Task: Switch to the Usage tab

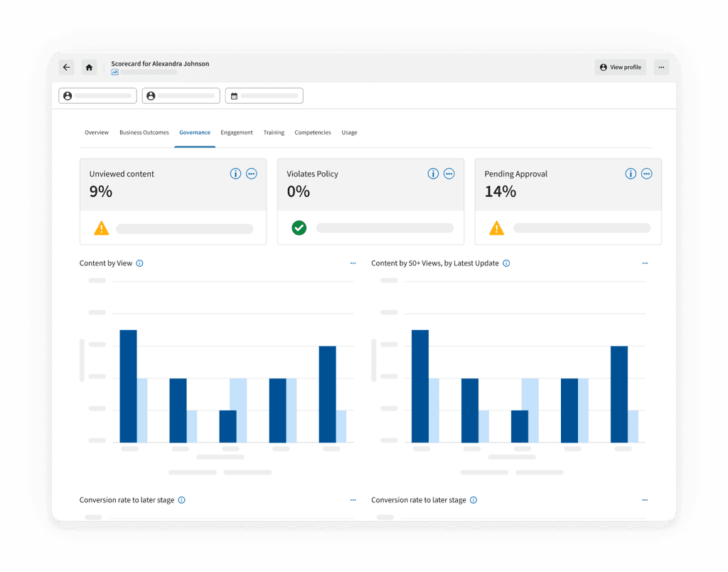Action: pos(349,132)
